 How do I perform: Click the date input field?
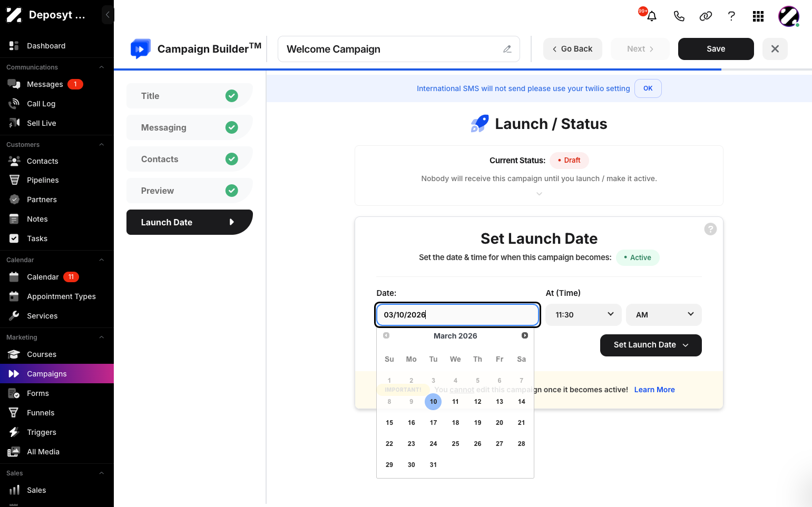pyautogui.click(x=457, y=315)
